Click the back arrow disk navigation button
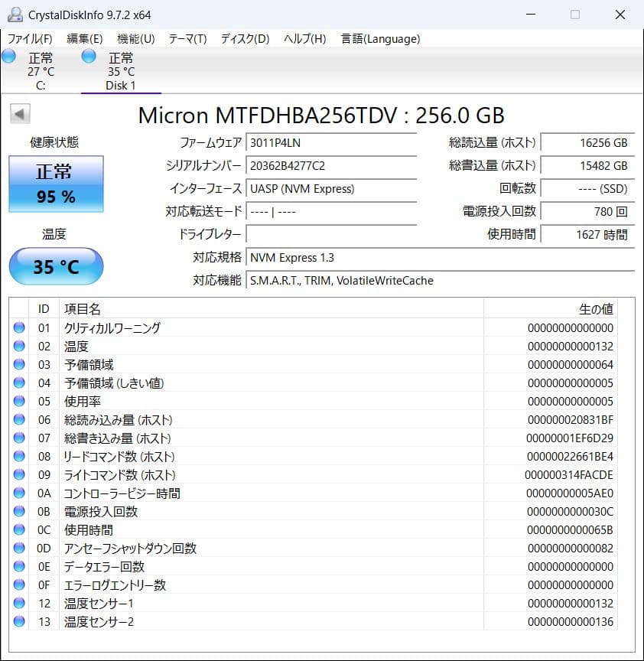 (x=20, y=114)
